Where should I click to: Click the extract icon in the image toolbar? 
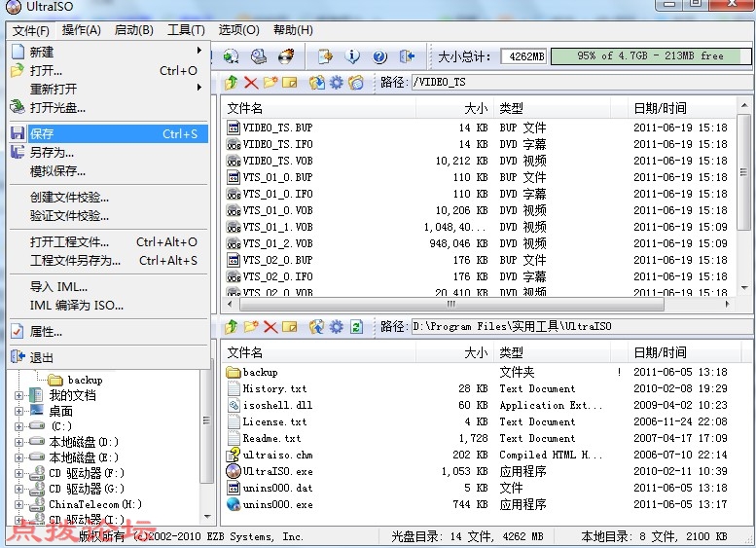coord(317,83)
